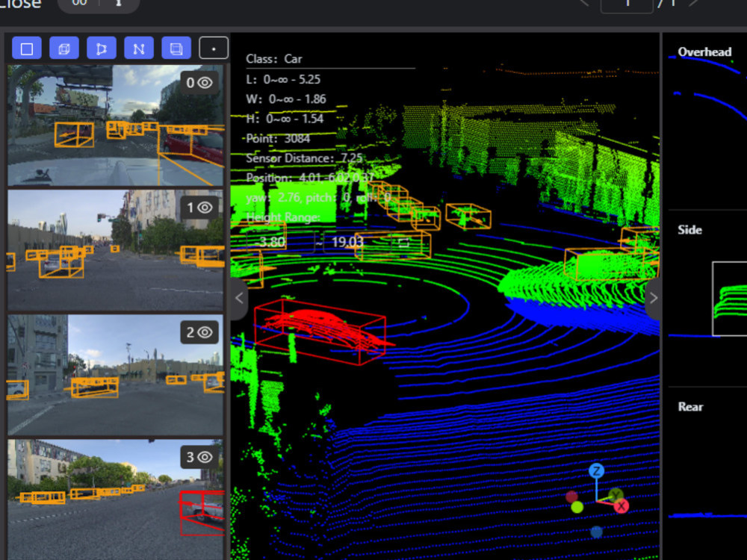Select the red bounding box in camera 3
The width and height of the screenshot is (747, 560).
point(202,514)
